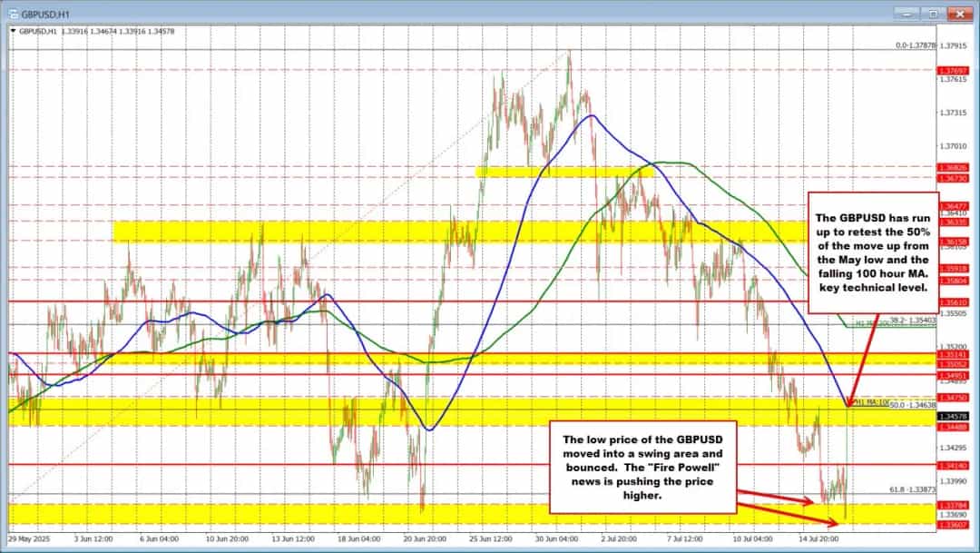This screenshot has width=980, height=553.
Task: Click the small triangle beside GBPUSD,H1 label
Action: pyautogui.click(x=12, y=32)
